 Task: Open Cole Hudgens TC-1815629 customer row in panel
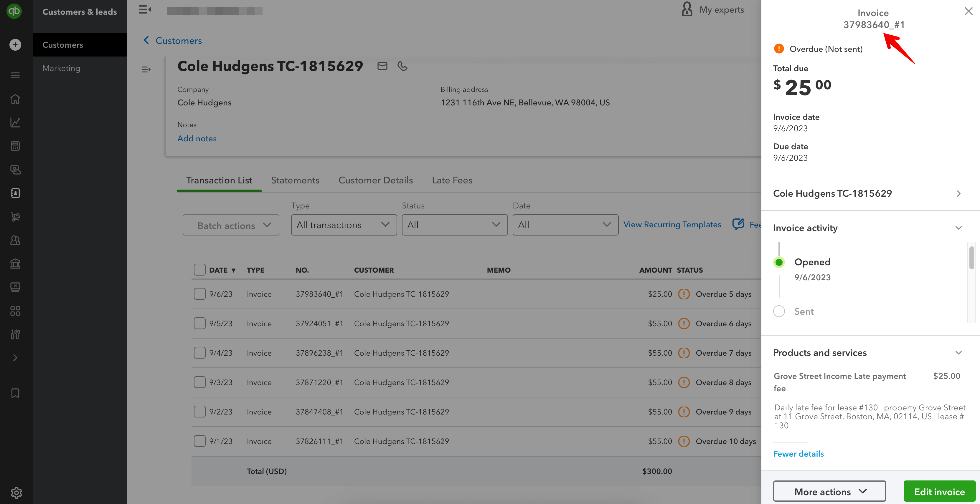coord(870,193)
